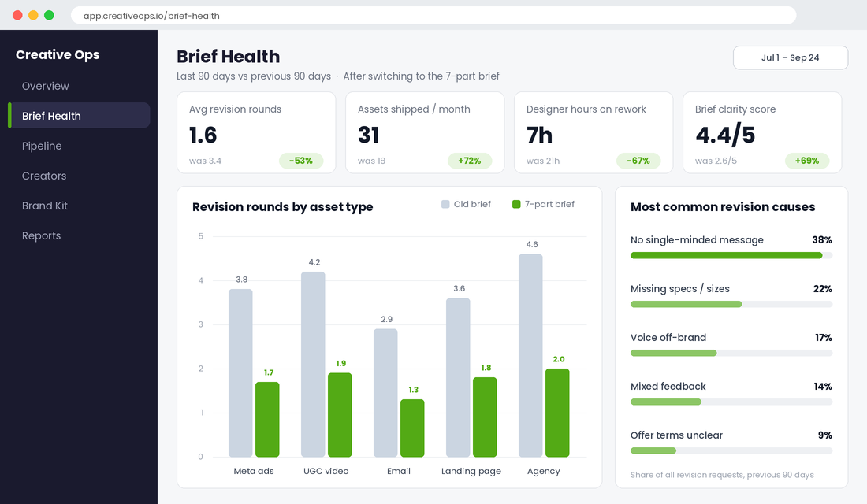The height and width of the screenshot is (504, 867).
Task: Click the Missing specs / sizes progress bar
Action: pos(731,304)
